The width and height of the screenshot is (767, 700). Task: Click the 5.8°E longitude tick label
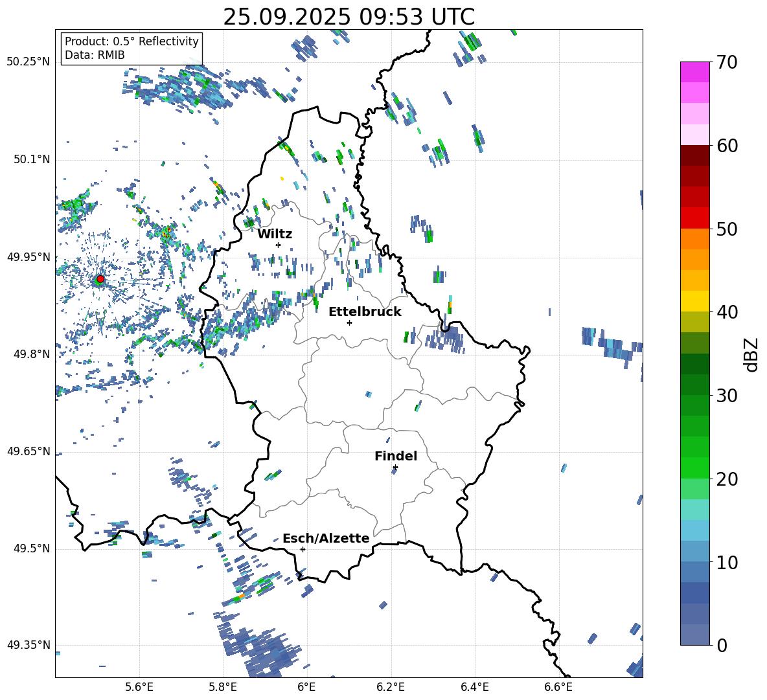(223, 687)
